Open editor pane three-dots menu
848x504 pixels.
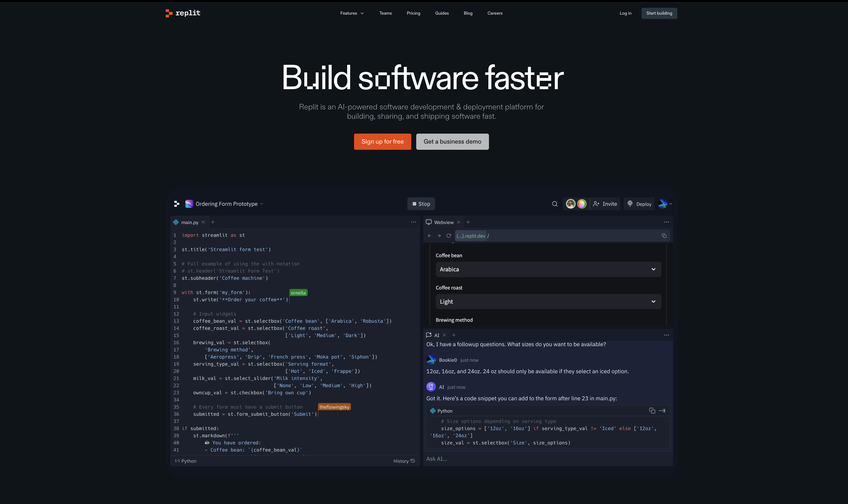click(x=413, y=222)
